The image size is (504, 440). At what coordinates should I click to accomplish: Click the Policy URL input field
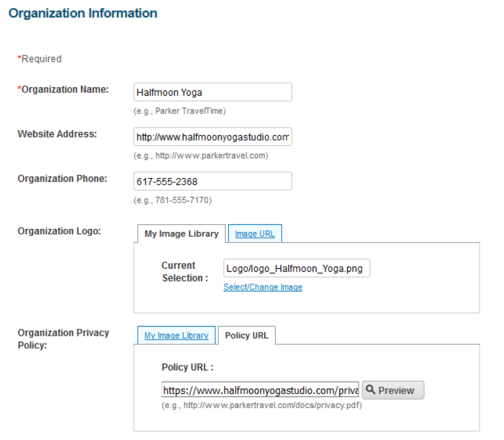[x=260, y=390]
